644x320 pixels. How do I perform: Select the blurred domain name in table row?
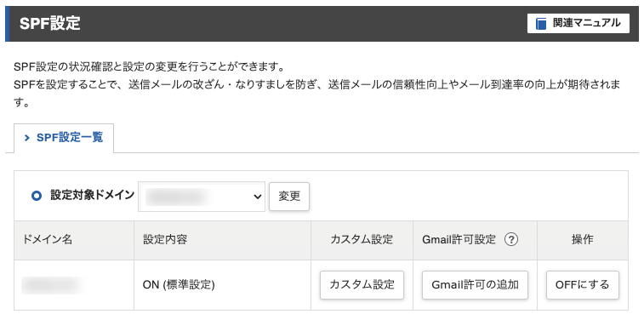click(x=54, y=284)
